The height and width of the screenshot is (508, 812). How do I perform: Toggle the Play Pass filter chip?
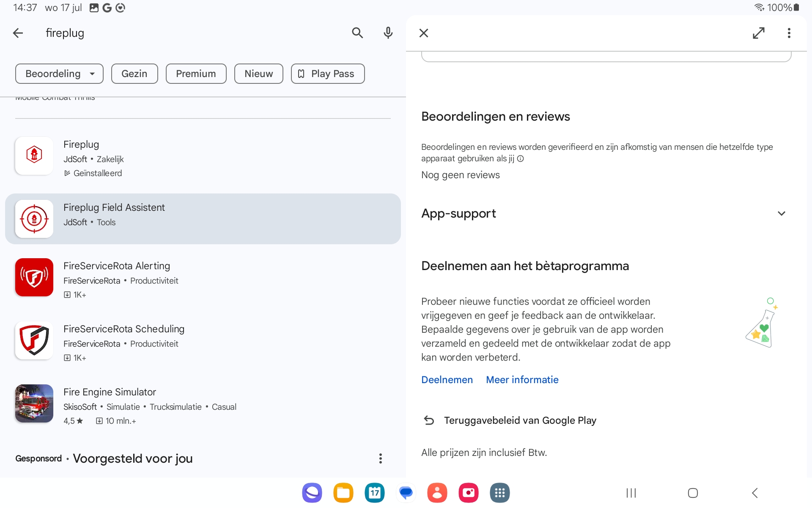tap(327, 74)
